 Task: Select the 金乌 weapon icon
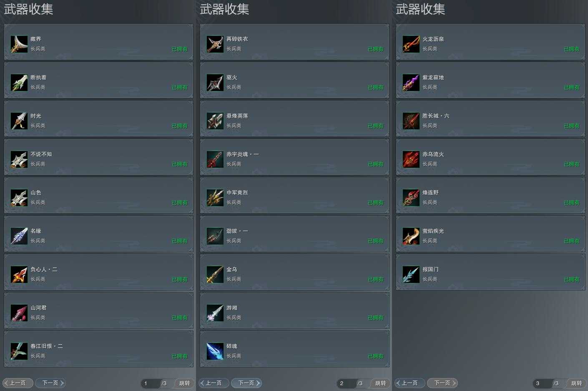(x=215, y=275)
